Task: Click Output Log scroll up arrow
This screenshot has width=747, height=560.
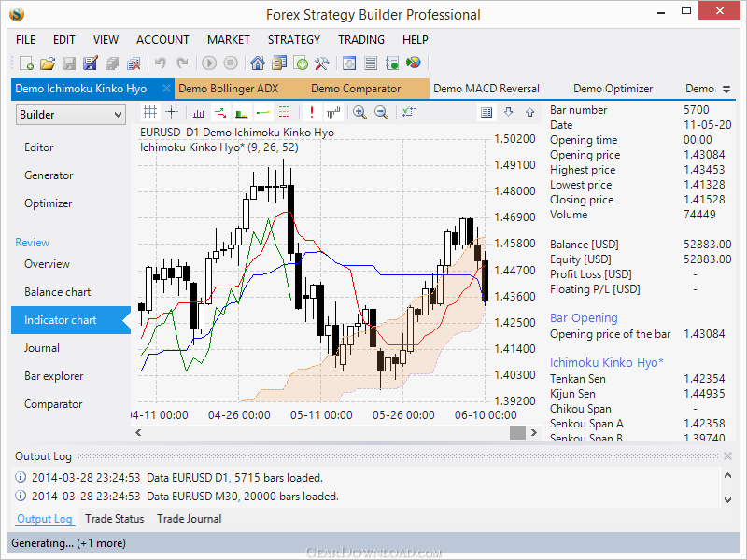Action: (x=727, y=475)
